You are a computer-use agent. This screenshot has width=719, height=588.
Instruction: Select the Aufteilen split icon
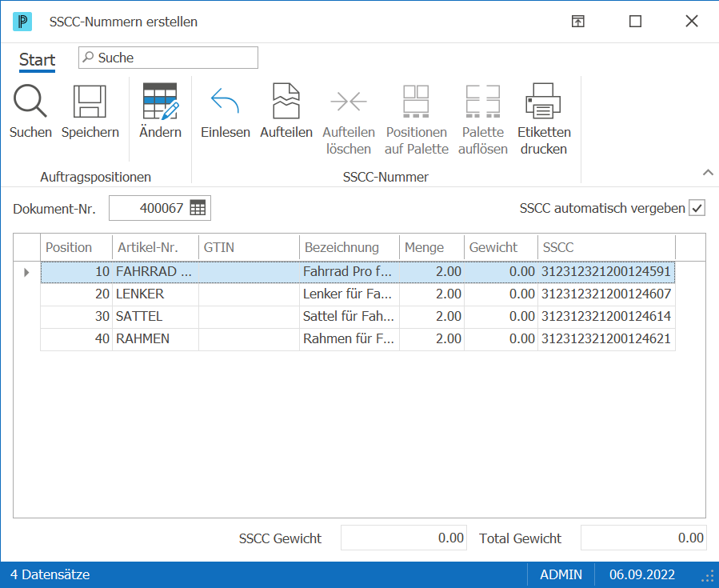(286, 101)
